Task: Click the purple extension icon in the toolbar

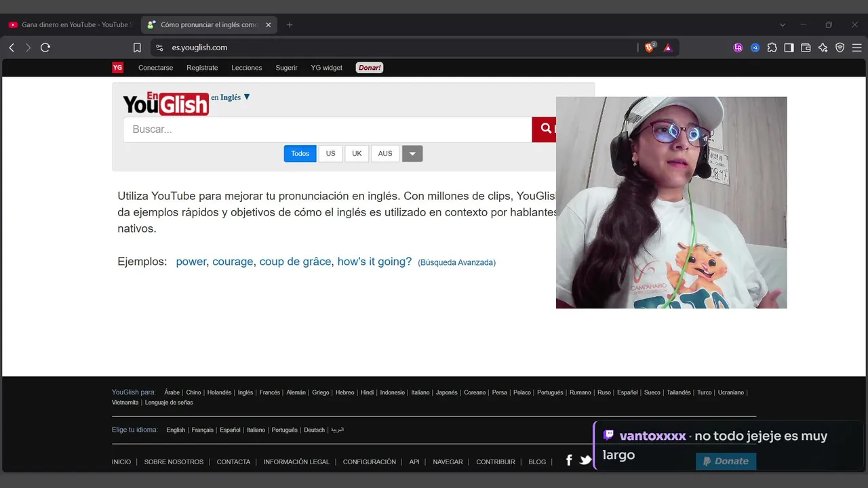Action: [x=738, y=47]
